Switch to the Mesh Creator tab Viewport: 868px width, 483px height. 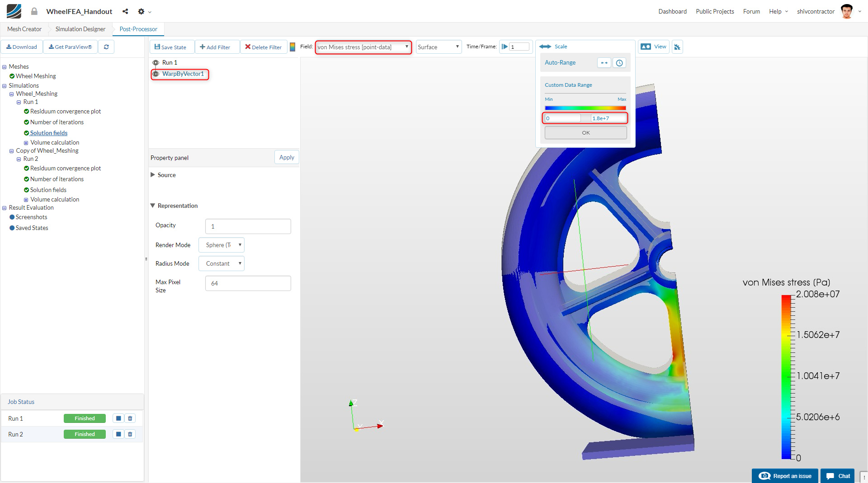point(24,29)
